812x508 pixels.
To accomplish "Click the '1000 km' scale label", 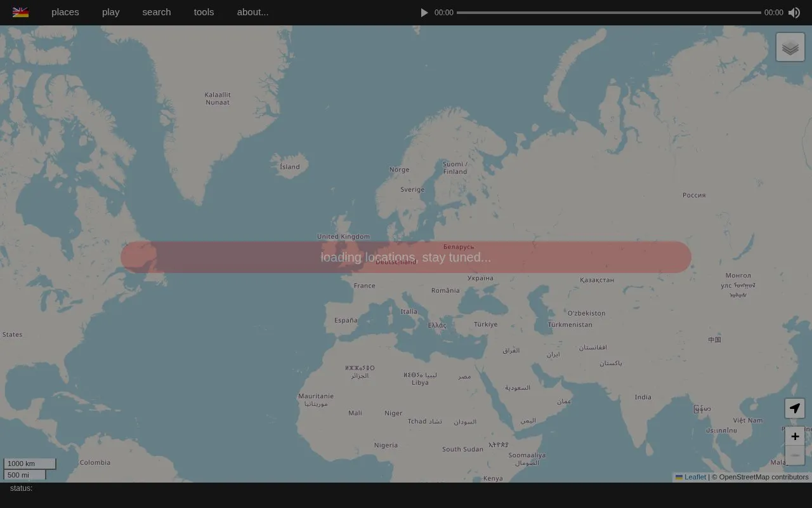I will [30, 464].
